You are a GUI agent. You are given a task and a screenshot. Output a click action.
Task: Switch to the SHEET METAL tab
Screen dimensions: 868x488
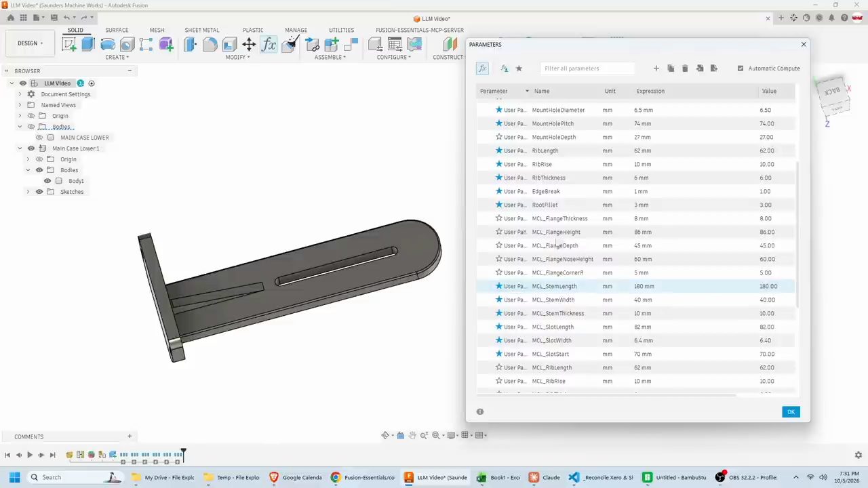(202, 30)
